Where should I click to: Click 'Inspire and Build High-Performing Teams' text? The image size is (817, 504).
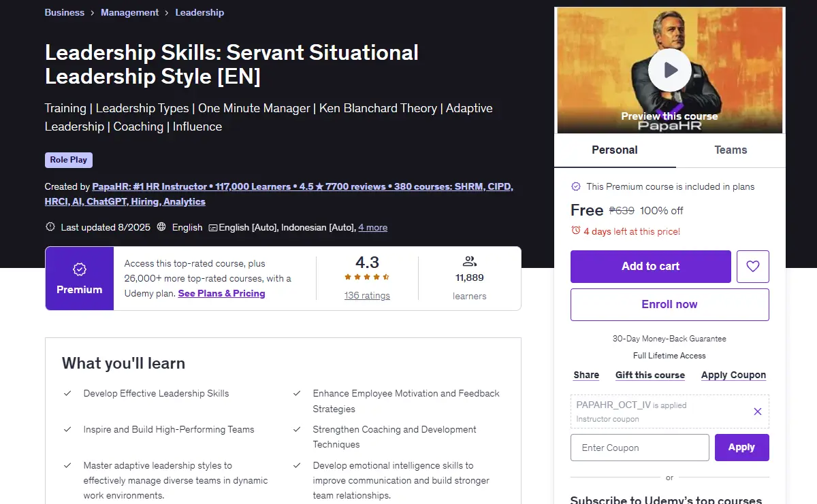(169, 429)
